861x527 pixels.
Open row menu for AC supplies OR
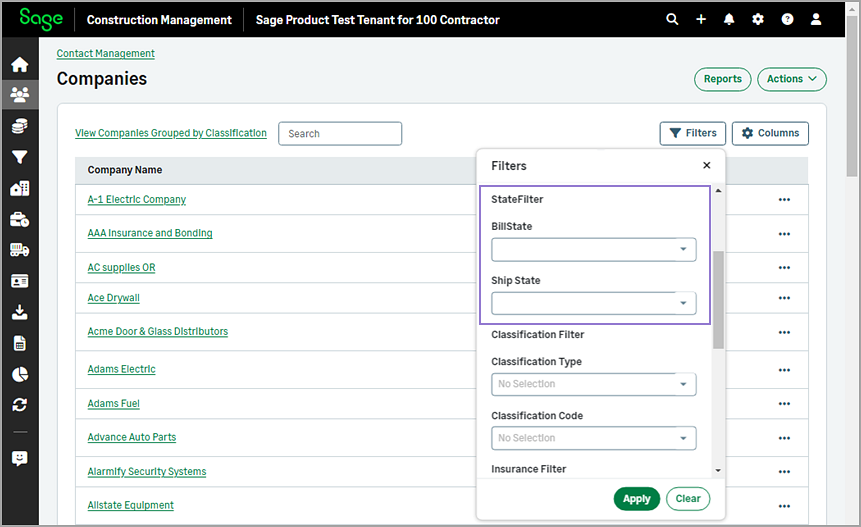(784, 268)
